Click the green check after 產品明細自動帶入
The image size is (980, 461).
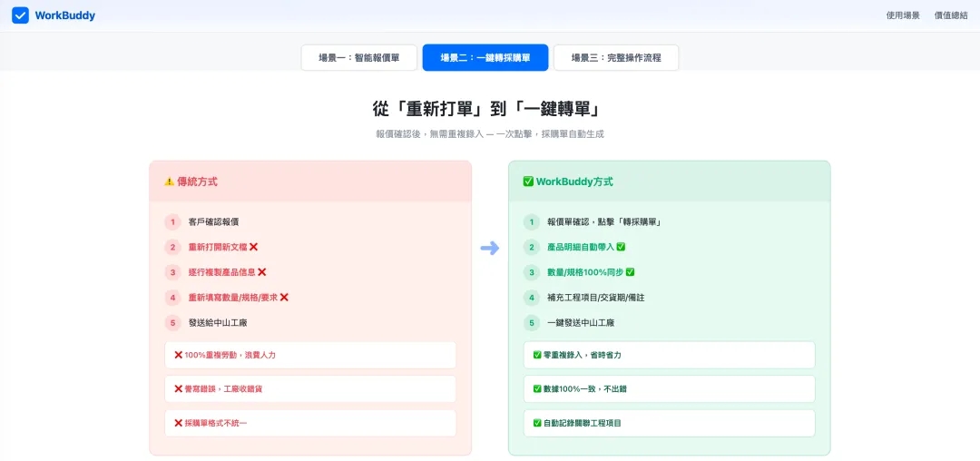[621, 247]
